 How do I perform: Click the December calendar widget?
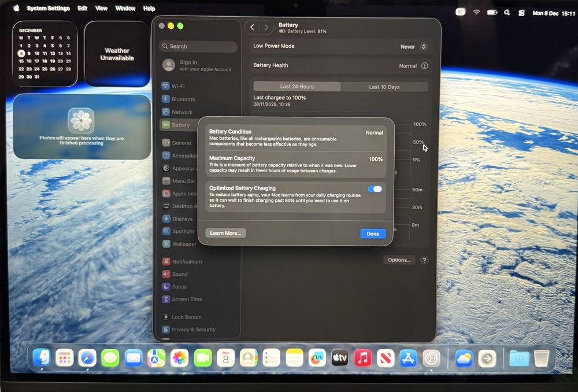pos(45,54)
